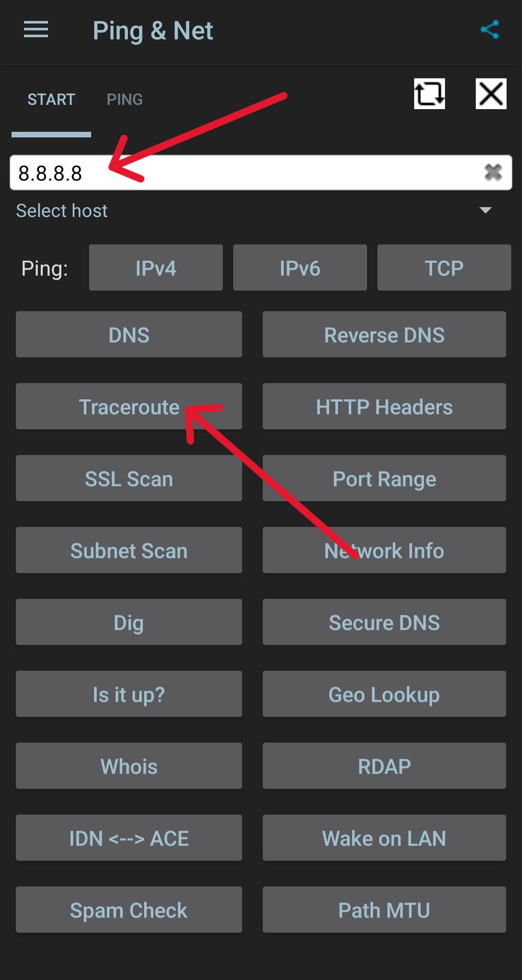Image resolution: width=522 pixels, height=980 pixels.
Task: Check the Path MTU
Action: point(384,910)
